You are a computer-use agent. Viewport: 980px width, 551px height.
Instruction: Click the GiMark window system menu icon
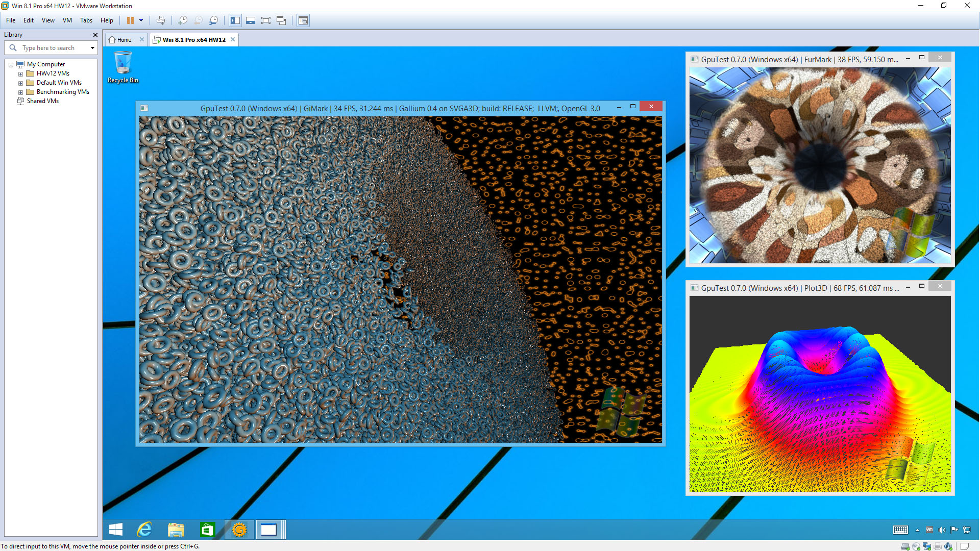144,108
